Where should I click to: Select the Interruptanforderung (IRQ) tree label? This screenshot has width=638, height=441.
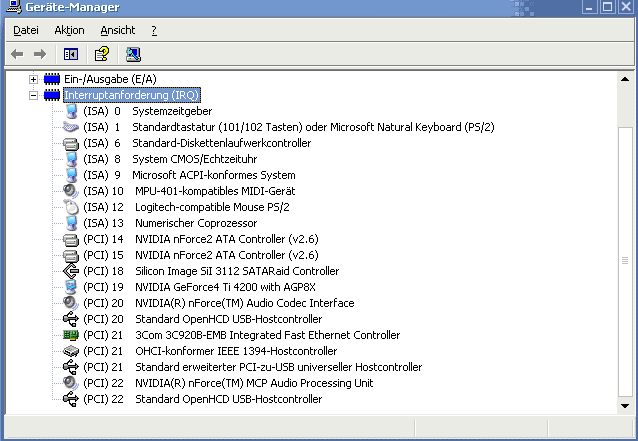(132, 95)
